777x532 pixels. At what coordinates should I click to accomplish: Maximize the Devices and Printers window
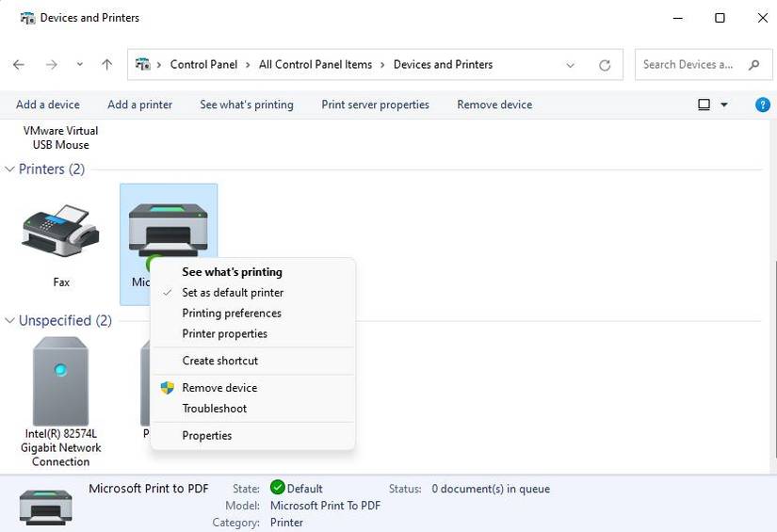(720, 18)
